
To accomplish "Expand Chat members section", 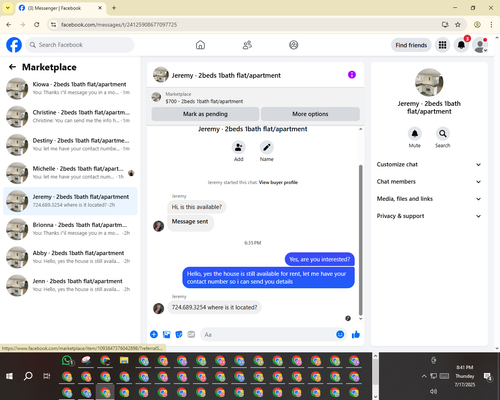I will [429, 182].
